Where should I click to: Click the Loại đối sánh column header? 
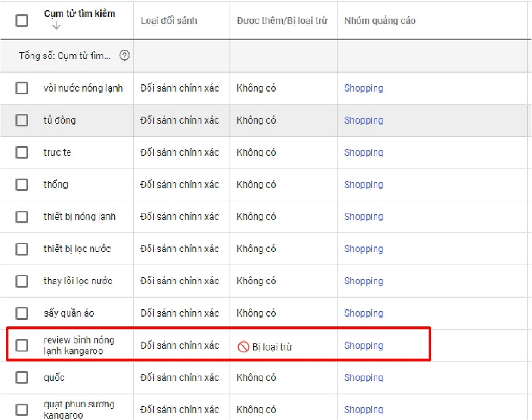[x=169, y=21]
